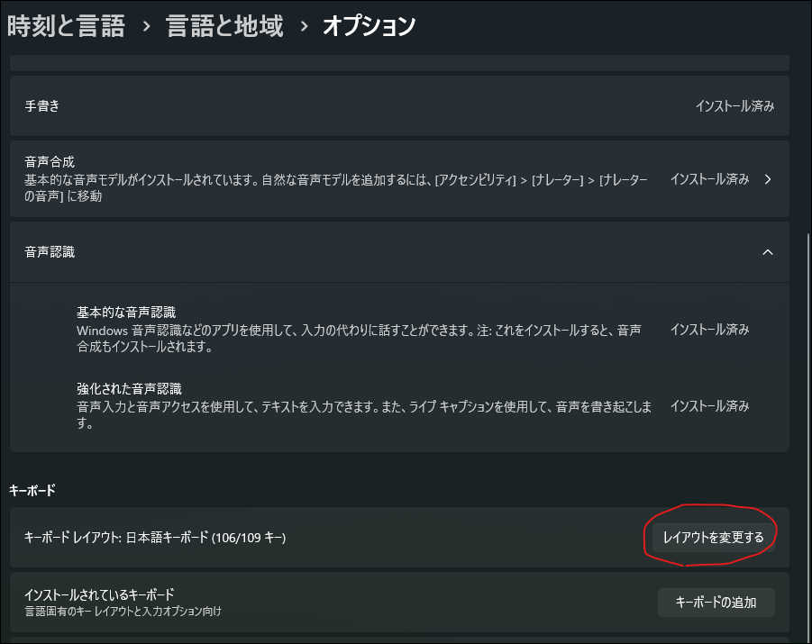Click インストール済み beside 基本的な音声認識
Viewport: 812px width, 644px height.
click(x=709, y=329)
